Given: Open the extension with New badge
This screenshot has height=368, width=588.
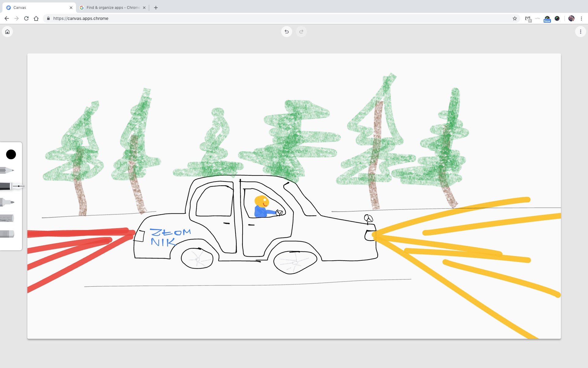Looking at the screenshot, I should (x=547, y=19).
